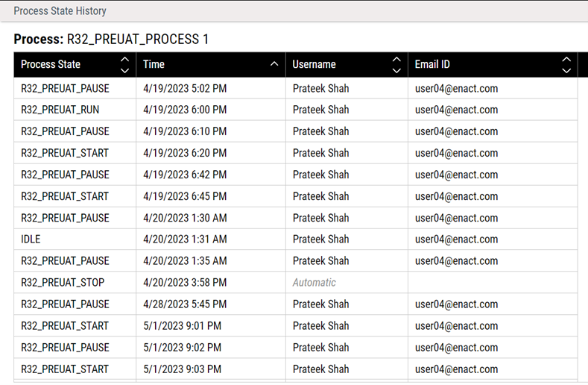588x385 pixels.
Task: Select the R32_PREUAT_STOP state cell
Action: coord(63,283)
